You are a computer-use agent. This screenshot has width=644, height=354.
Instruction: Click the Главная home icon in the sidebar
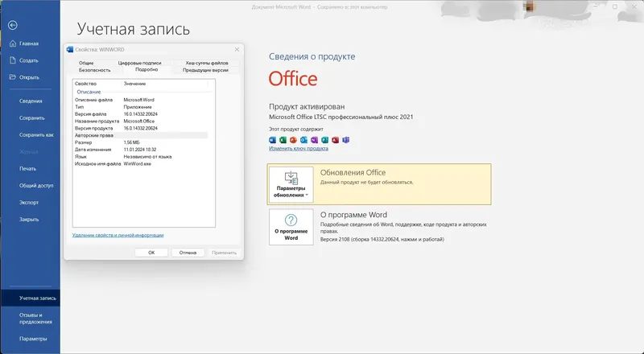point(13,43)
